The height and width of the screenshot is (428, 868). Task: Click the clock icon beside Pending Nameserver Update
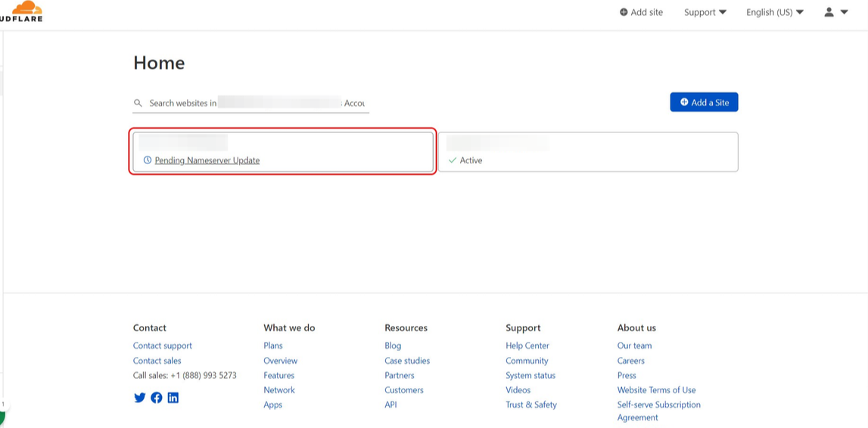(x=148, y=160)
